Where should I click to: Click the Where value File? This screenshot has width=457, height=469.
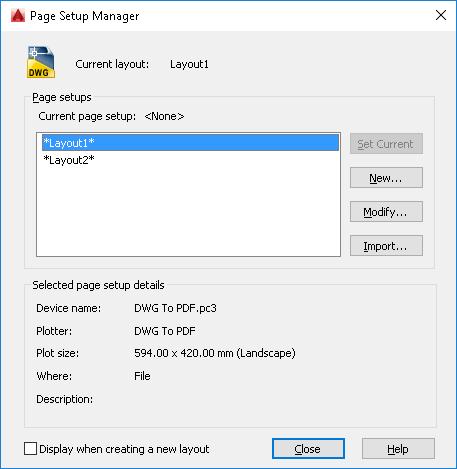pyautogui.click(x=142, y=376)
